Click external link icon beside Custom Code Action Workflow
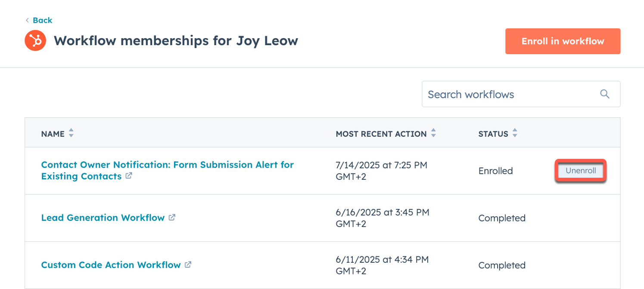 click(x=188, y=265)
